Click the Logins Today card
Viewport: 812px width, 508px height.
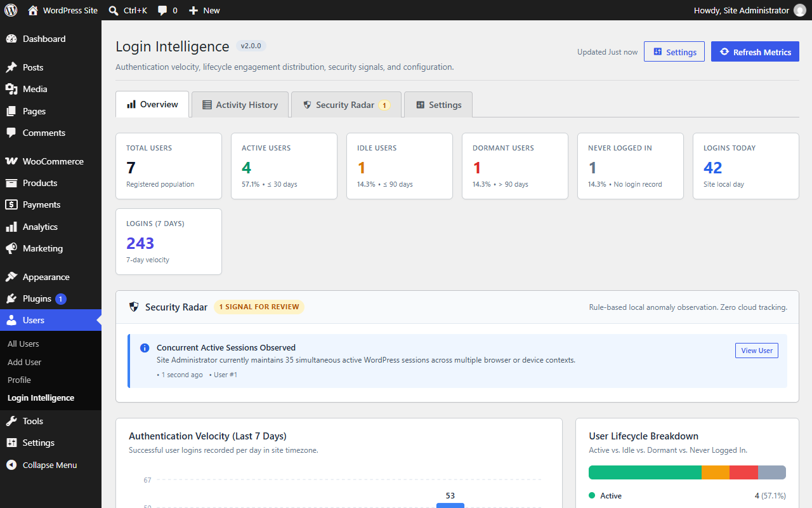[746, 166]
